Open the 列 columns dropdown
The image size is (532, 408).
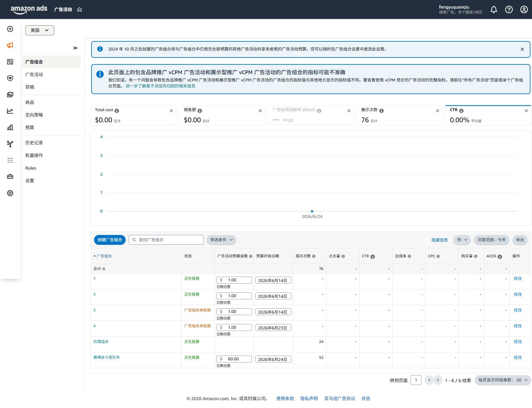tap(462, 240)
